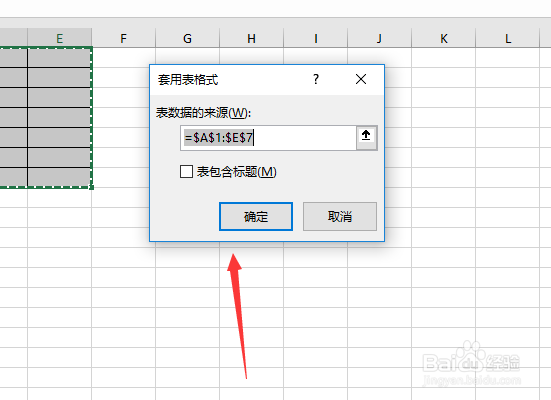The height and width of the screenshot is (400, 551).
Task: Click the 表数据的来源(W) label
Action: 203,113
